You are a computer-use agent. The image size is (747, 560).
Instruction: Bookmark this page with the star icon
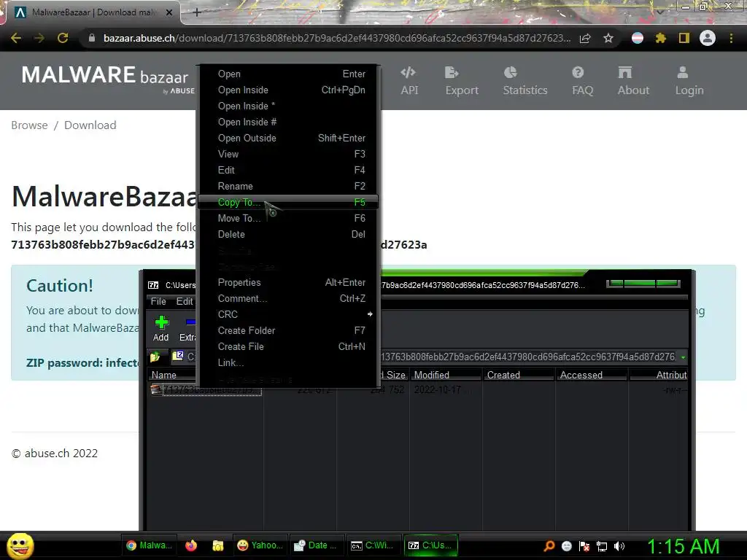pyautogui.click(x=608, y=38)
